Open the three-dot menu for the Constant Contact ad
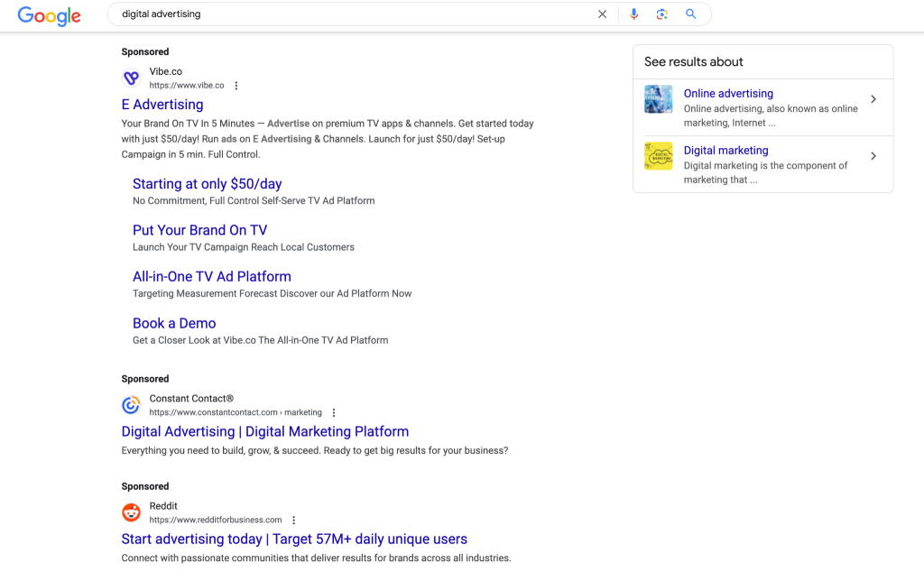 (x=334, y=411)
